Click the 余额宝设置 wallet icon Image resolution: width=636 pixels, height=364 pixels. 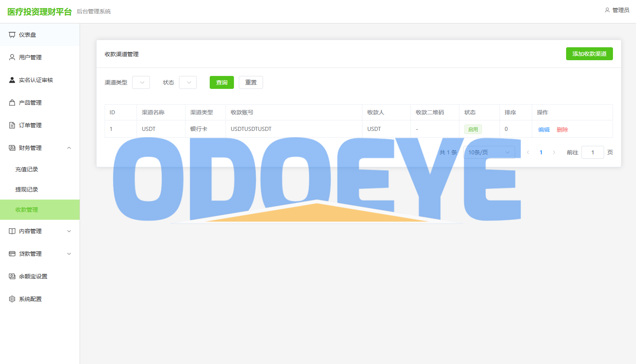click(12, 276)
